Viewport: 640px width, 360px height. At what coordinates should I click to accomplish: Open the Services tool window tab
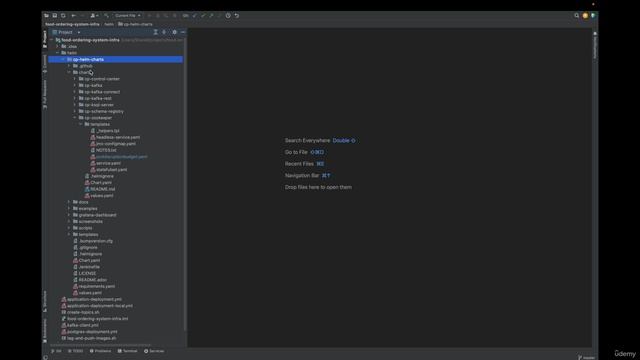154,351
